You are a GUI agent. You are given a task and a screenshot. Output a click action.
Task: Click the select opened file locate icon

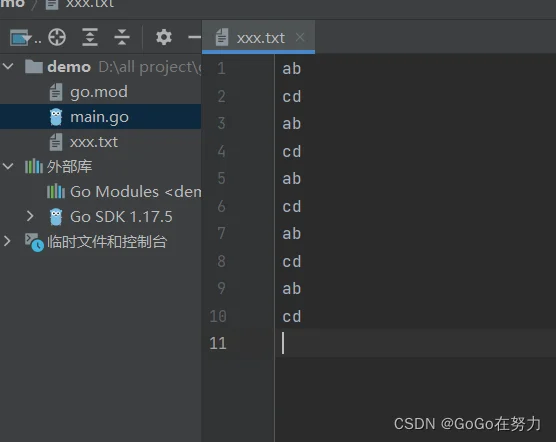point(57,37)
